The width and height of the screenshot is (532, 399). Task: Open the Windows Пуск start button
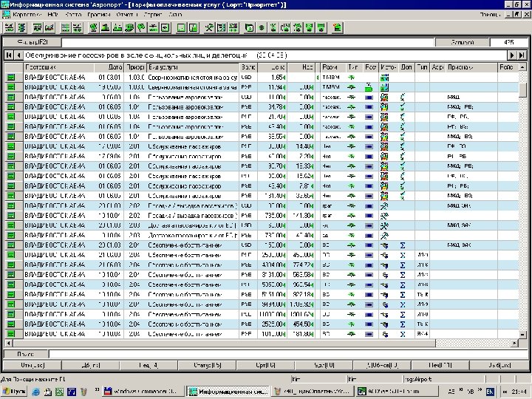click(14, 390)
